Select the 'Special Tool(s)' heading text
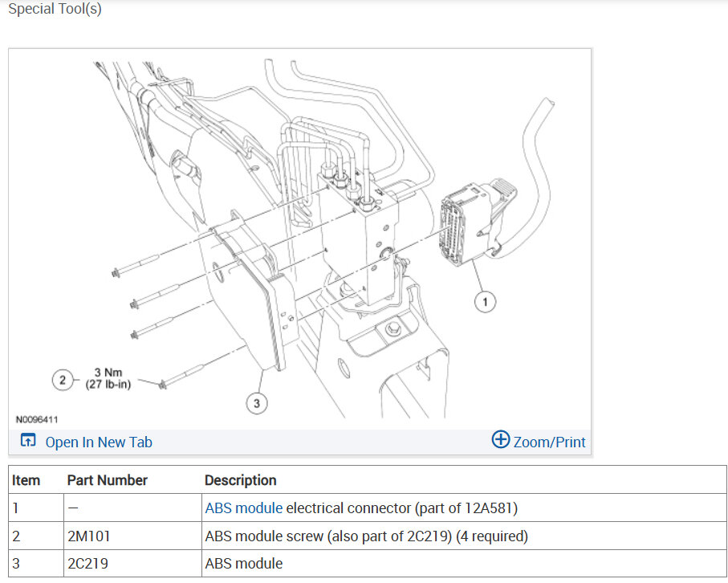 (55, 8)
